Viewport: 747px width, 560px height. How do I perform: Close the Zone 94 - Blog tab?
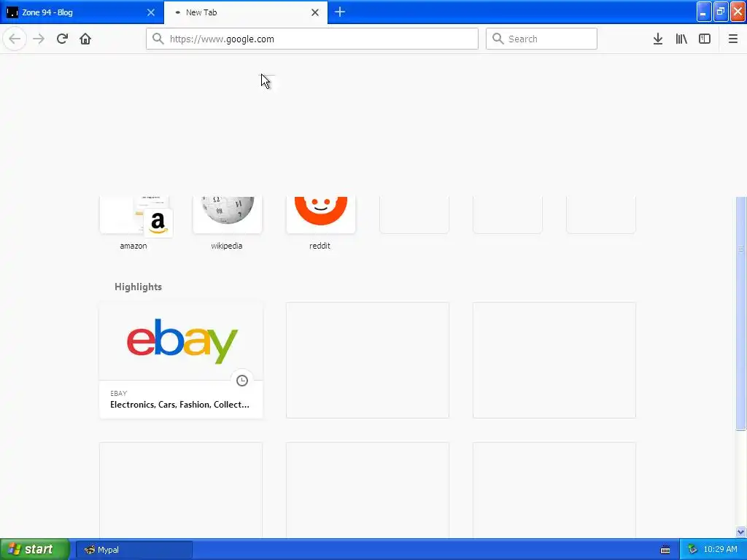pos(151,12)
